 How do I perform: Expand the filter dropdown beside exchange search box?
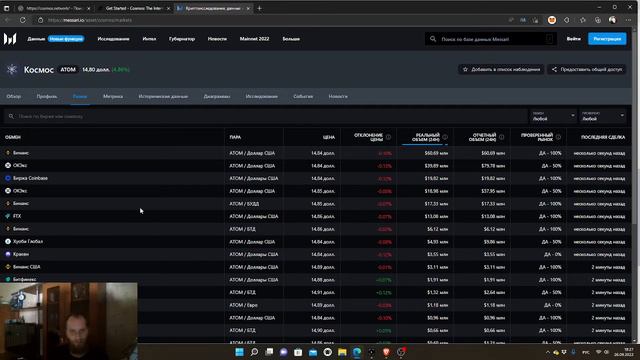(x=553, y=116)
